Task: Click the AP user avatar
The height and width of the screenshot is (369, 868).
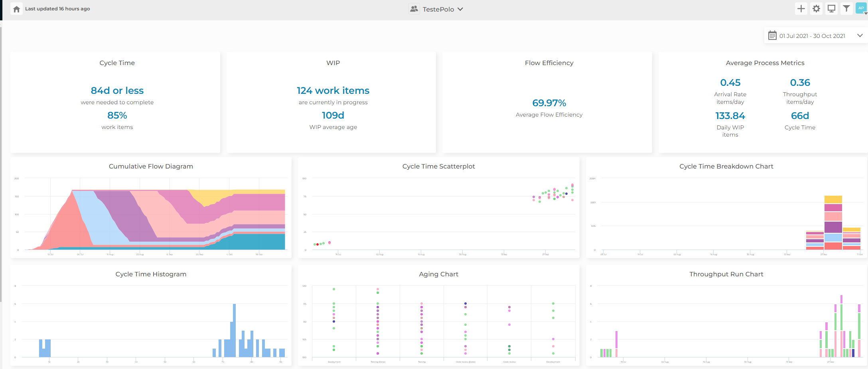Action: tap(860, 8)
